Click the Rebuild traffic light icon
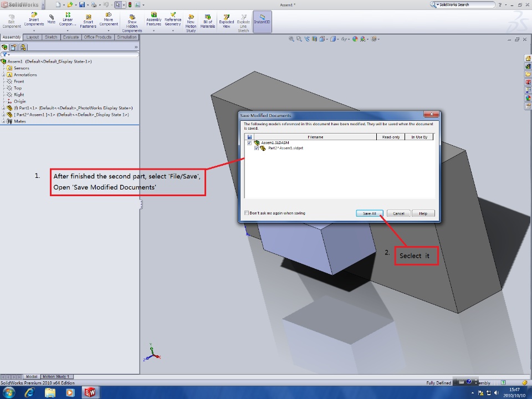Image resolution: width=532 pixels, height=399 pixels. [130, 5]
